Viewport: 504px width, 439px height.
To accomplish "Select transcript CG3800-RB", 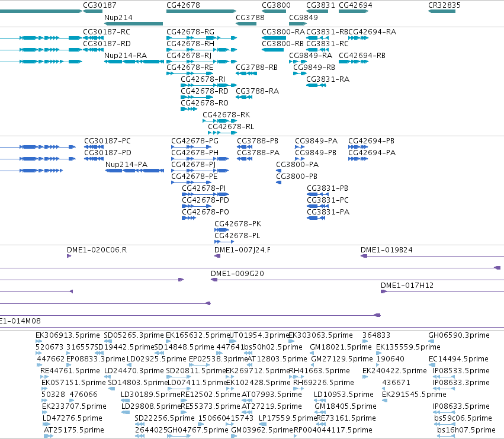I will (x=283, y=44).
